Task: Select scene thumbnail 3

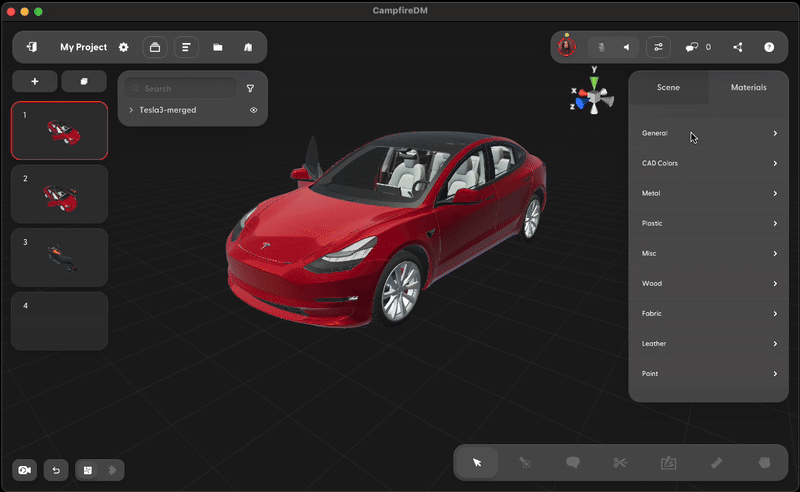Action: click(59, 258)
